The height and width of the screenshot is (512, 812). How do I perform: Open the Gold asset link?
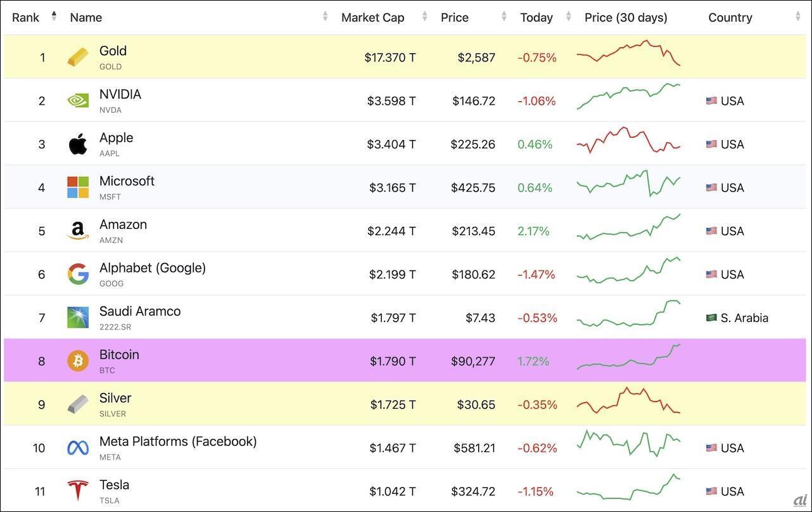[113, 51]
